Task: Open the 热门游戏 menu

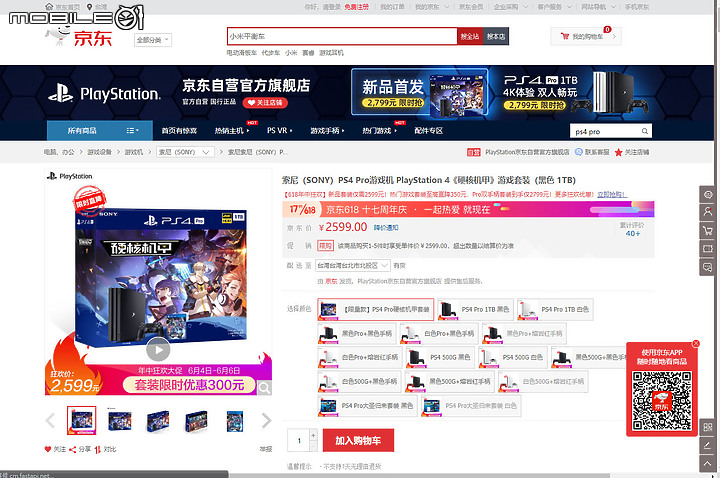Action: tap(379, 131)
